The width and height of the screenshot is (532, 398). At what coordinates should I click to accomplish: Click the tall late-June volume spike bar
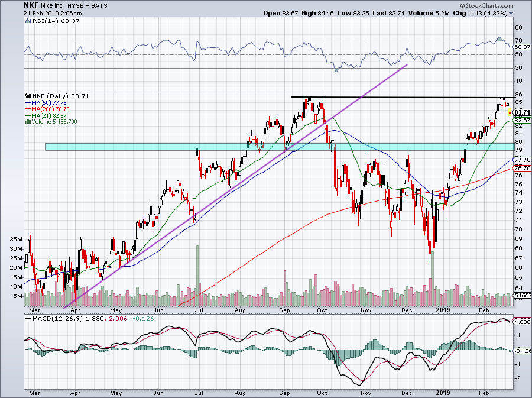coord(197,276)
